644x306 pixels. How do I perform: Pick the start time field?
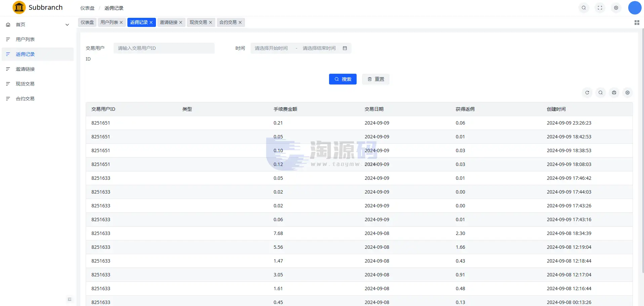pos(271,48)
